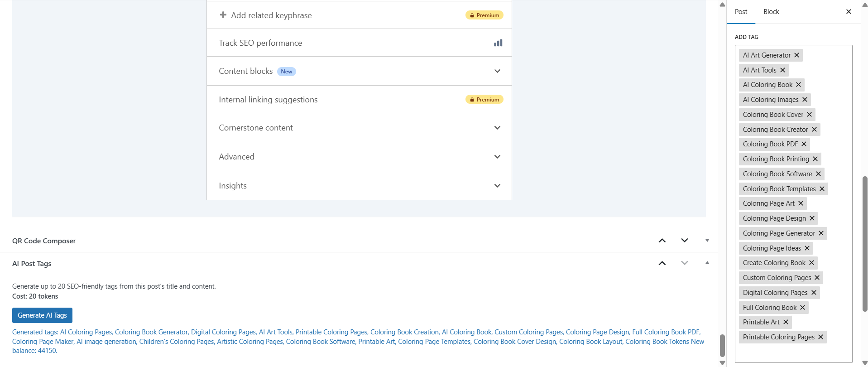Move QR Code Composer panel up
The width and height of the screenshot is (868, 367).
click(662, 241)
